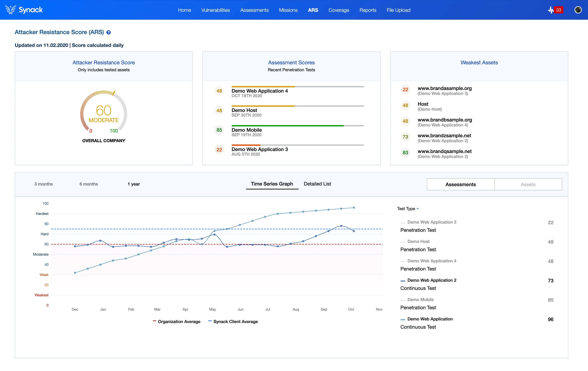
Task: Select the 1 year range
Action: point(134,184)
